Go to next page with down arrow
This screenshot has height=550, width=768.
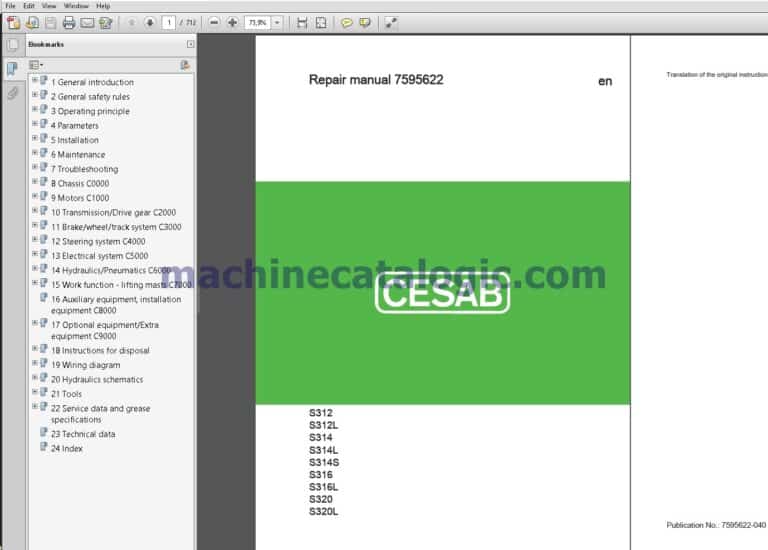(x=150, y=23)
